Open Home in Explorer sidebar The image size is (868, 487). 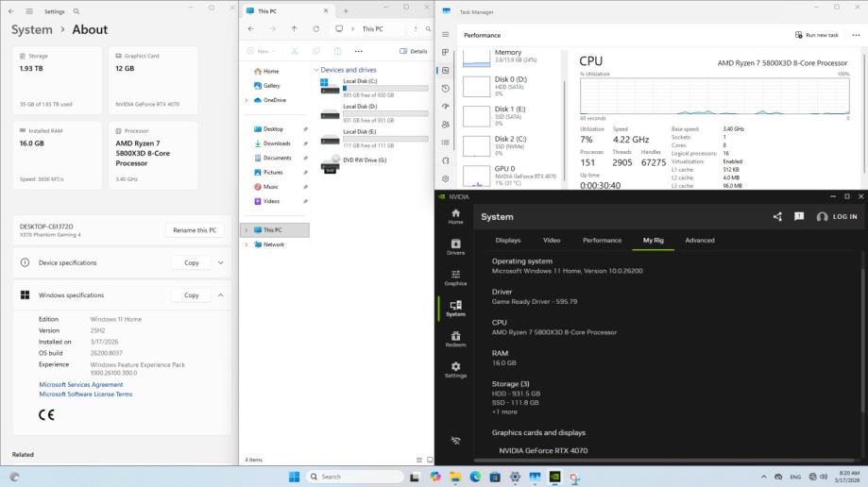click(266, 71)
